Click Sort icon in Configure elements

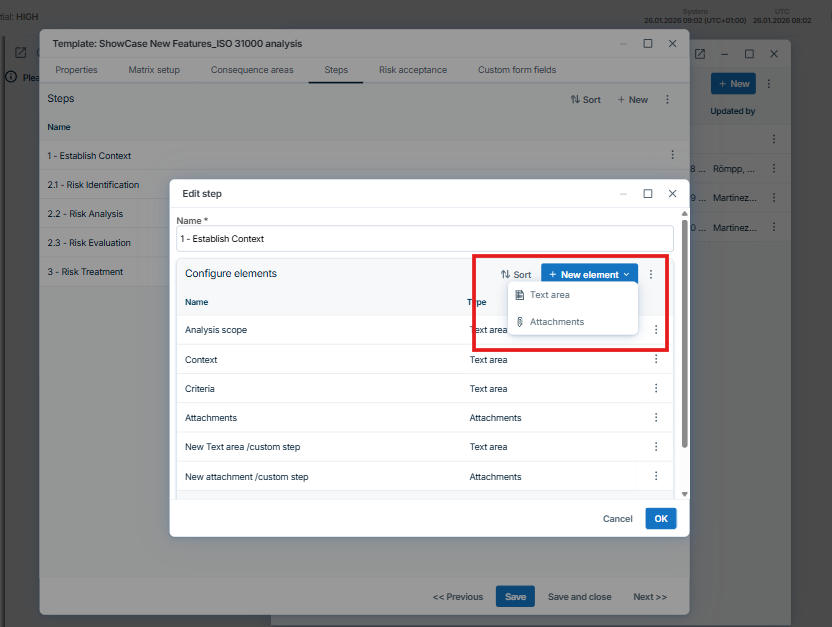(516, 274)
